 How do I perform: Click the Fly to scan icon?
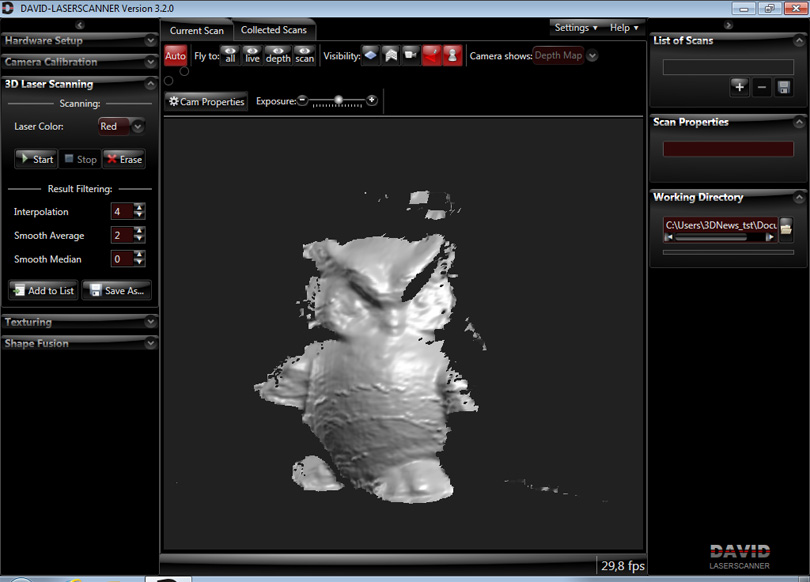(304, 55)
